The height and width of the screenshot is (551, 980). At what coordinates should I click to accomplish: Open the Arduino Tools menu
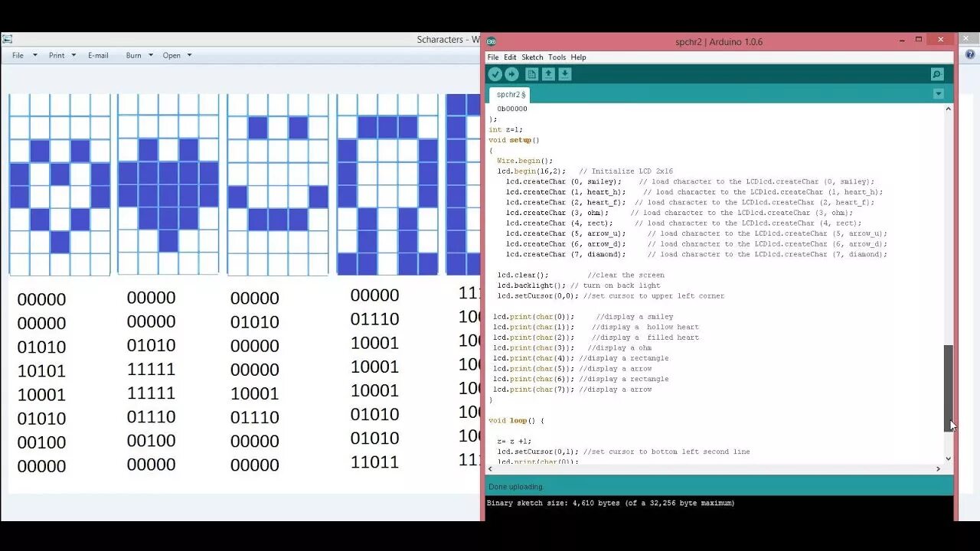(x=557, y=57)
